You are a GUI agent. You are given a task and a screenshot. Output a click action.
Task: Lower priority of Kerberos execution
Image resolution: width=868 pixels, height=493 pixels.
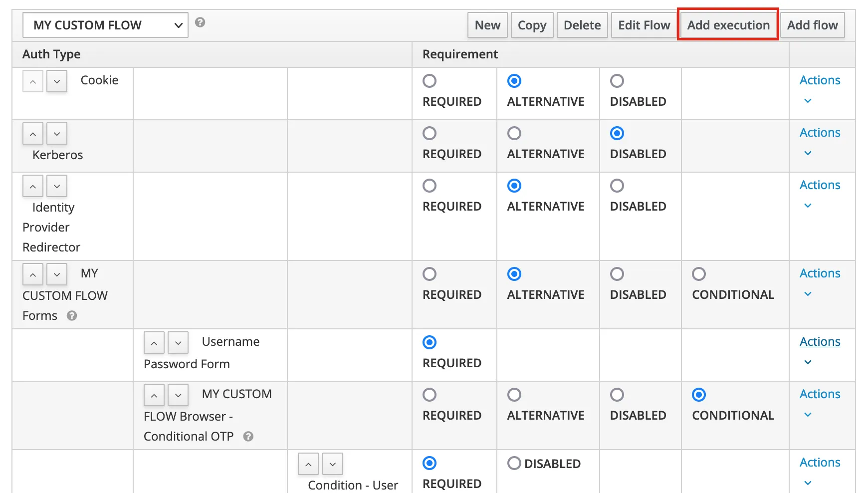(x=57, y=134)
